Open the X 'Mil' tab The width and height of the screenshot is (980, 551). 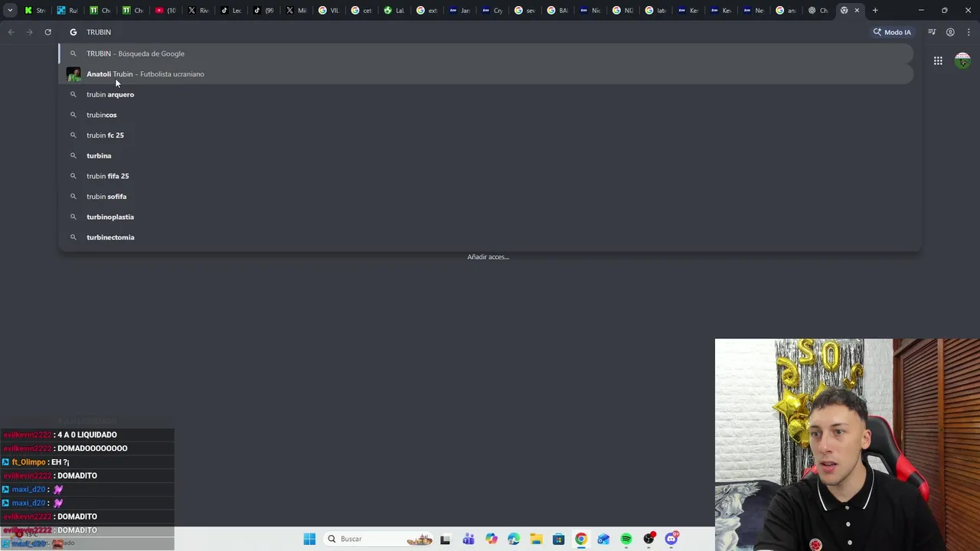tap(296, 10)
